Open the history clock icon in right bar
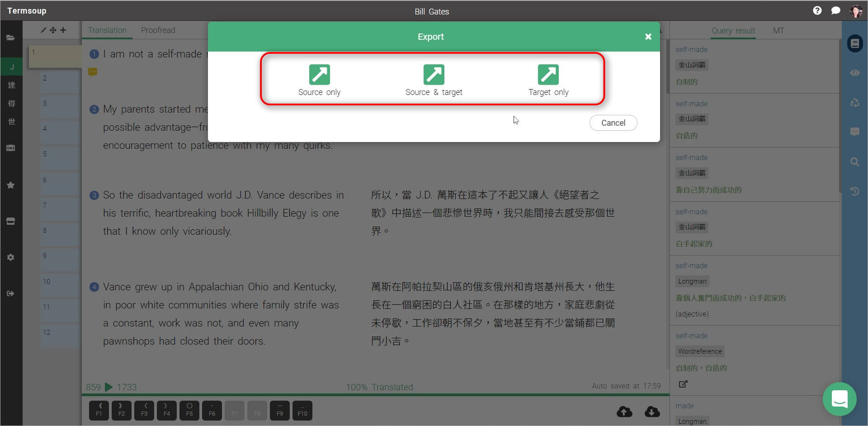Screen dimensions: 868x426 click(x=854, y=191)
